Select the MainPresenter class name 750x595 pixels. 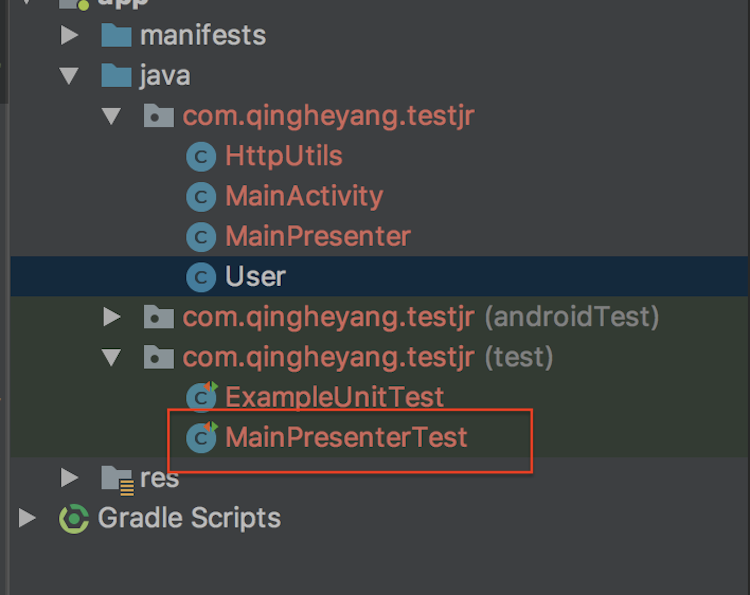(x=318, y=237)
